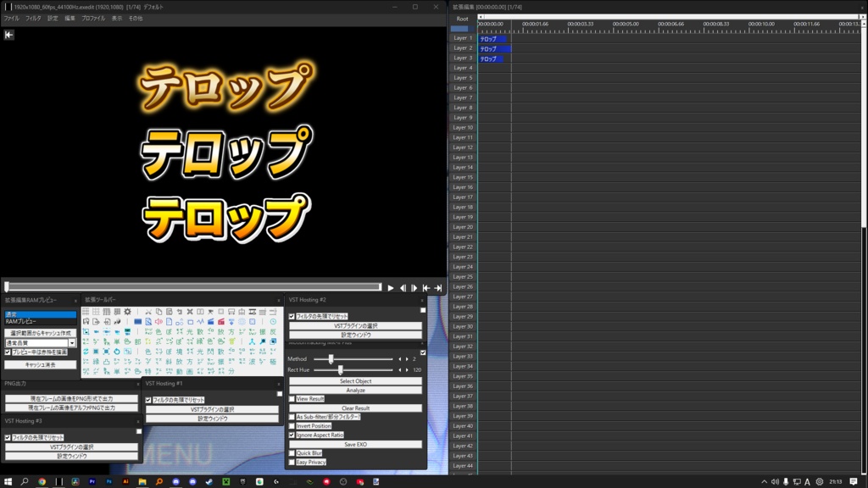Open the プロファイル menu
868x488 pixels.
pos(93,19)
